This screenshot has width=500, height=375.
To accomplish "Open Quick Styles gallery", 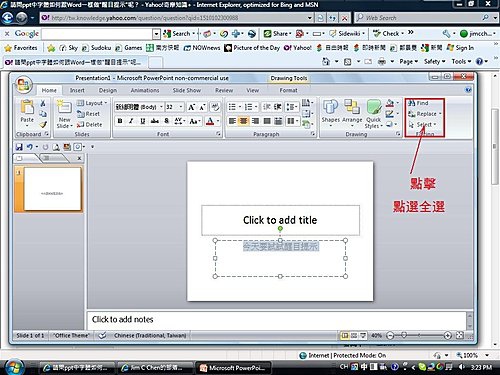I will click(373, 113).
